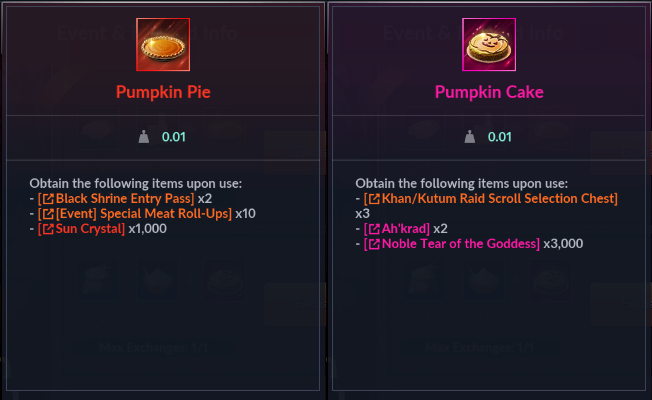The width and height of the screenshot is (652, 400).
Task: Click external-link icon beside Khan/Kutum Raid Scroll
Action: click(374, 199)
